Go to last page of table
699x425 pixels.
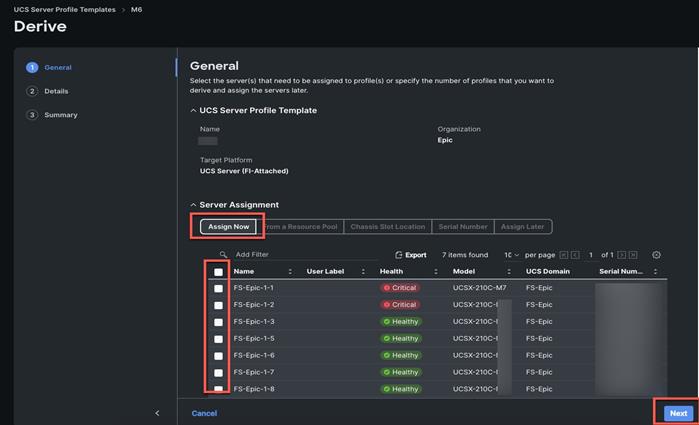pyautogui.click(x=633, y=255)
